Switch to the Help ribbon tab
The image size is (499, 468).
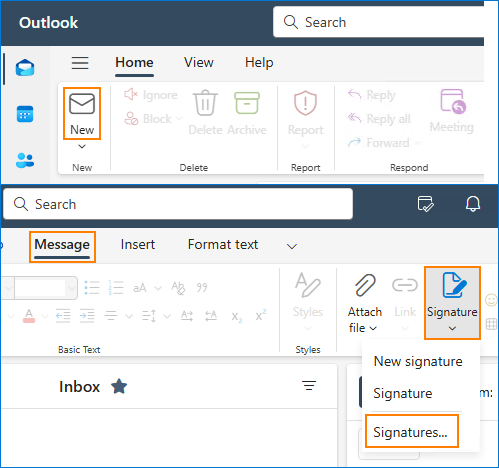[x=259, y=63]
